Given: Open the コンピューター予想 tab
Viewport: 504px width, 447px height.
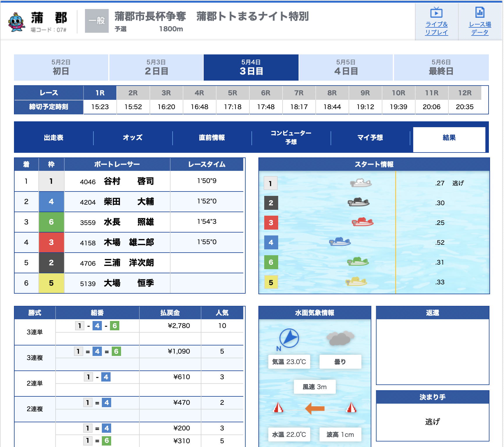Looking at the screenshot, I should pyautogui.click(x=291, y=138).
